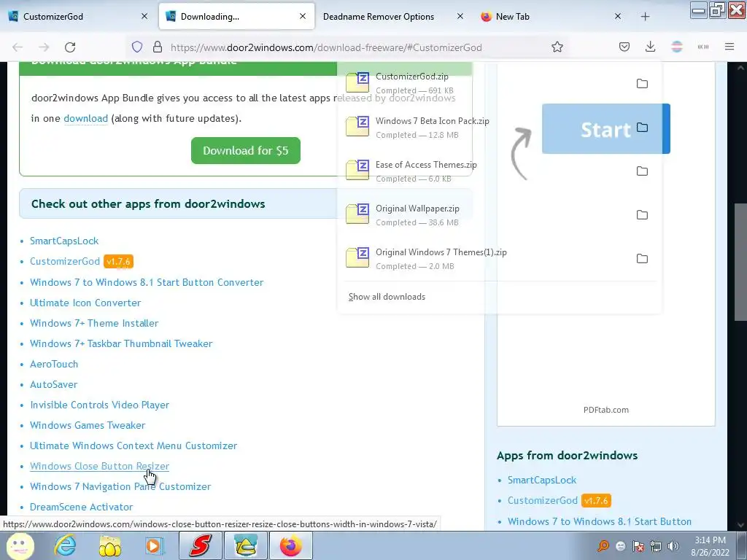This screenshot has width=747, height=560.
Task: Open CustomizerGod link in main list
Action: click(x=65, y=262)
